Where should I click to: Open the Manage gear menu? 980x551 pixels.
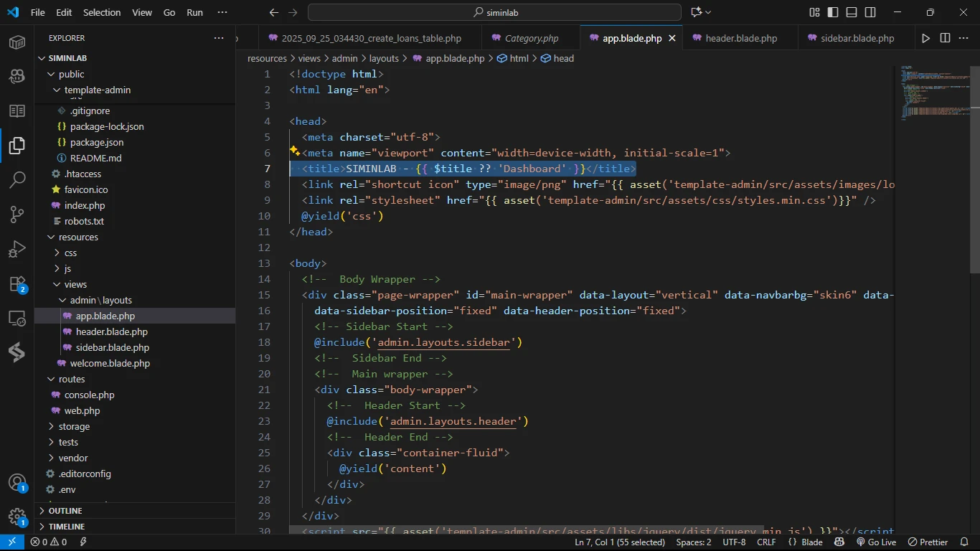(17, 517)
